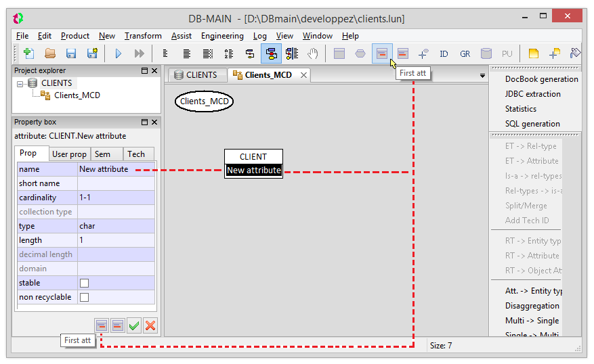Toggle the highlighted graphical standard view icon
The height and width of the screenshot is (364, 594).
271,53
